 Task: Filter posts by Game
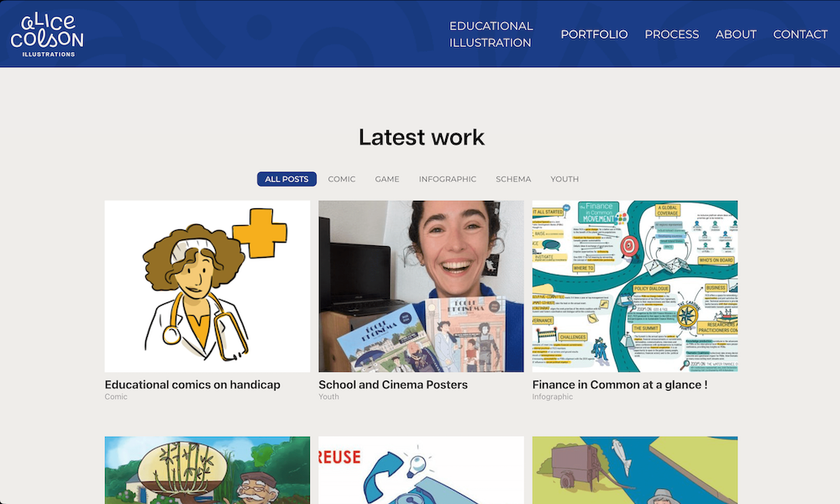(386, 179)
